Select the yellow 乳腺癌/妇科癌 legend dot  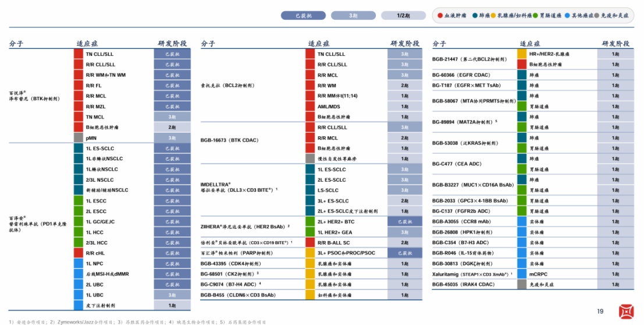tap(493, 16)
